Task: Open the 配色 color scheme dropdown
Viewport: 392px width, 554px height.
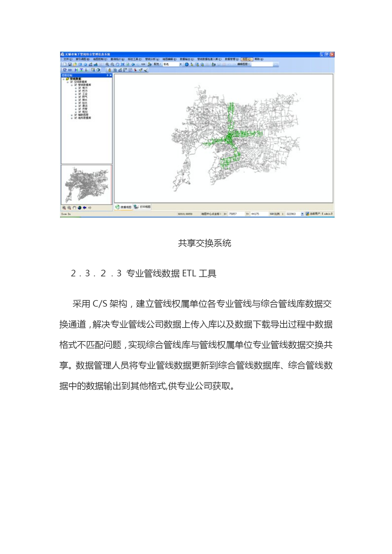Action: (181, 64)
